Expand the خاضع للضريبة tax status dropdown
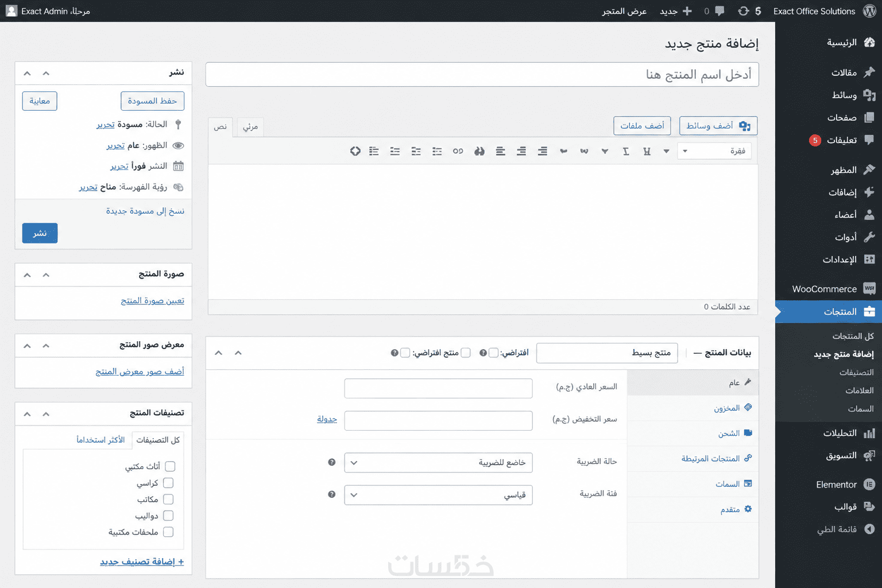882x588 pixels. (x=438, y=463)
